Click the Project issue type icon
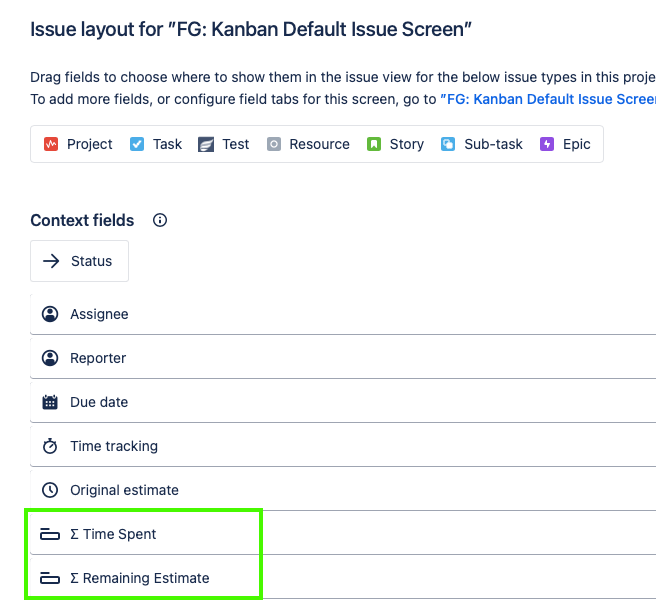The image size is (656, 612). coord(51,144)
